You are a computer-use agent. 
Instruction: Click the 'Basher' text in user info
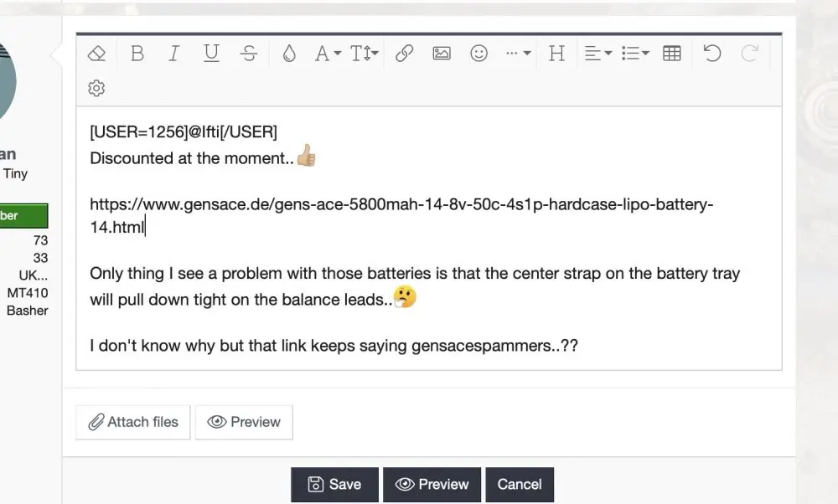click(x=28, y=311)
